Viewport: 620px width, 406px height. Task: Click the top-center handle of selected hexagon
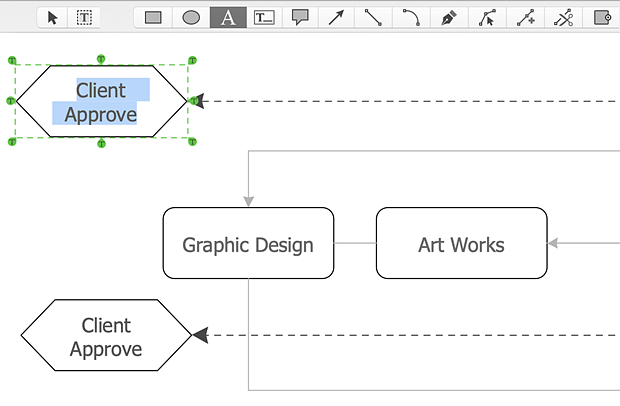pyautogui.click(x=101, y=60)
